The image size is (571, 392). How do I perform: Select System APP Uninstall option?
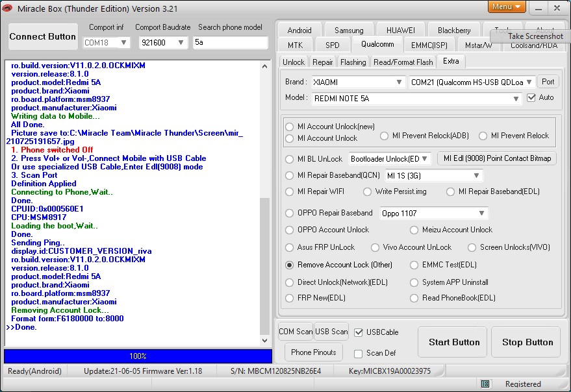[x=414, y=282]
